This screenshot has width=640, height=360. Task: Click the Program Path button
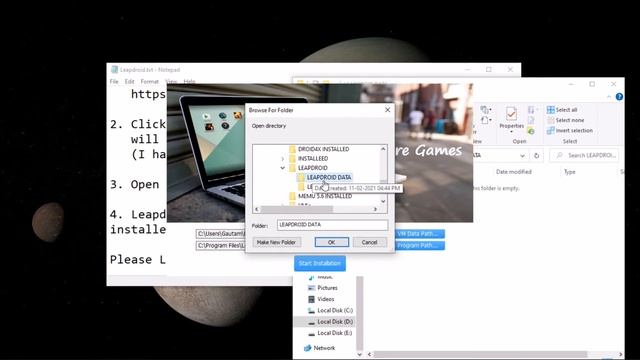click(420, 245)
